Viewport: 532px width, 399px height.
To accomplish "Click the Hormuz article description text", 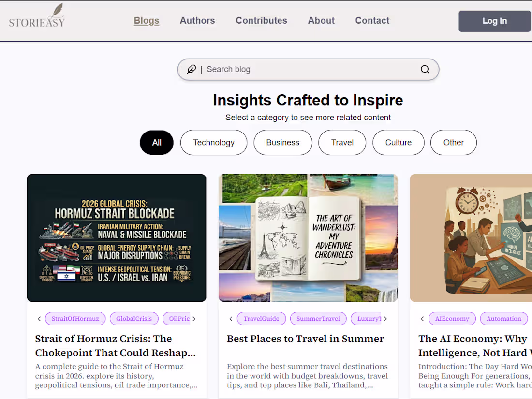I will coord(117,376).
